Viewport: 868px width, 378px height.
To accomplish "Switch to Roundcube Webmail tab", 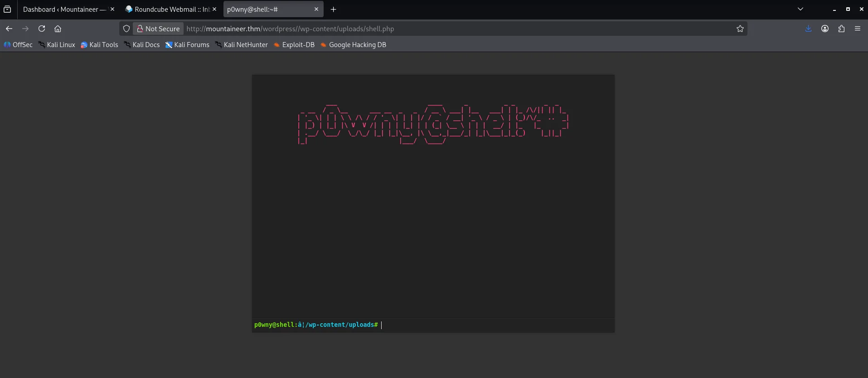I will 168,9.
